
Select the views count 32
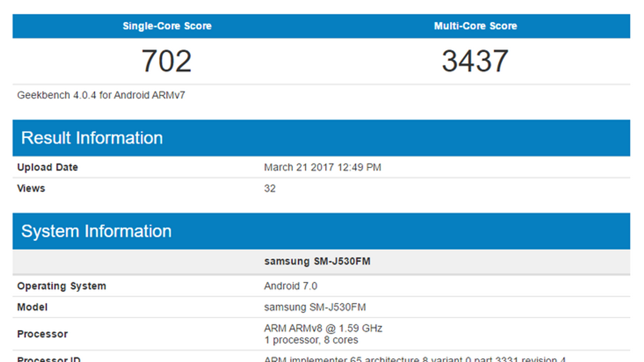tap(270, 188)
